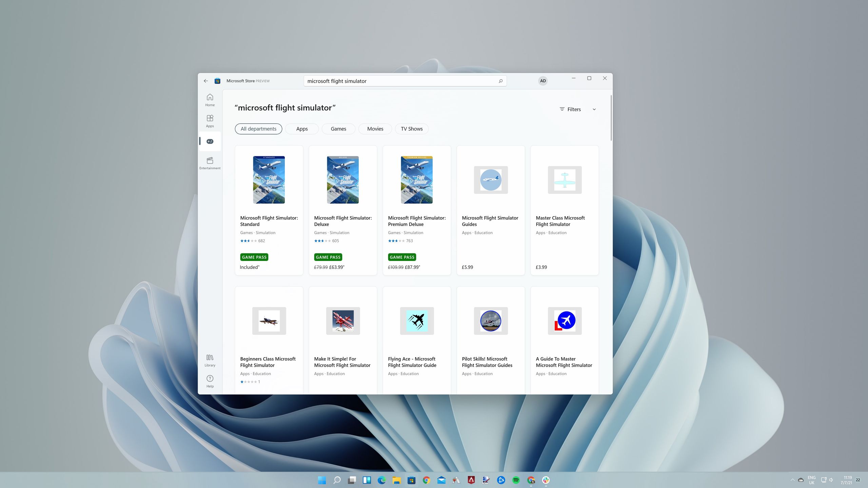Filter results by Games
Image resolution: width=868 pixels, height=488 pixels.
click(x=338, y=129)
